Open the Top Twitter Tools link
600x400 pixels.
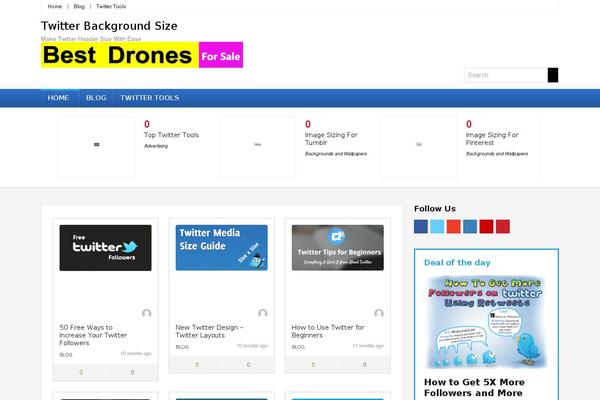[171, 135]
